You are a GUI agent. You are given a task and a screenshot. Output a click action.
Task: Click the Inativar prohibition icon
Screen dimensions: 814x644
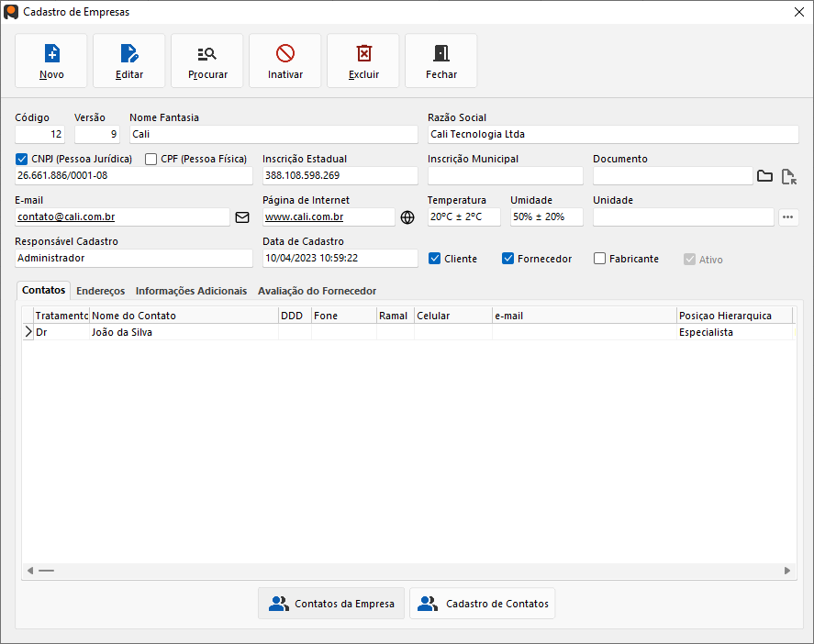coord(285,53)
